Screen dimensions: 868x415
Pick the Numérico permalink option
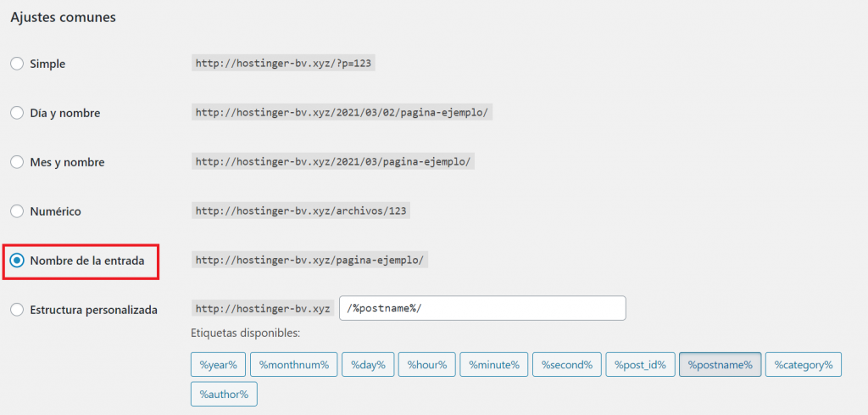click(x=17, y=211)
